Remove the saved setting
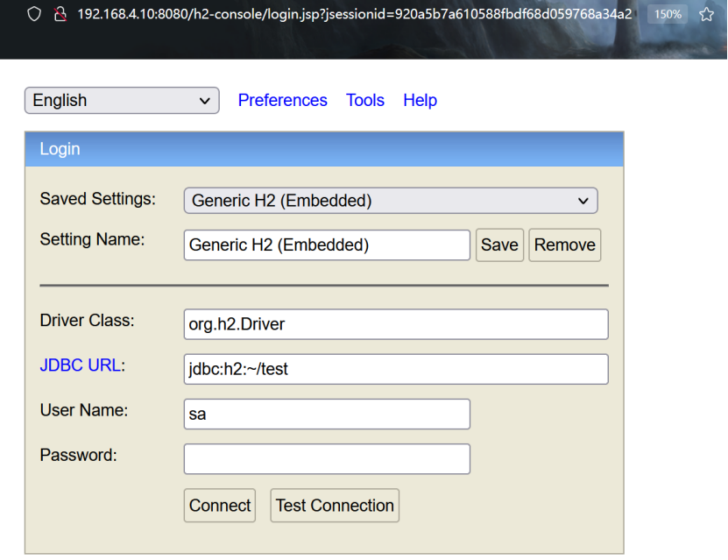This screenshot has height=560, width=728. click(564, 245)
